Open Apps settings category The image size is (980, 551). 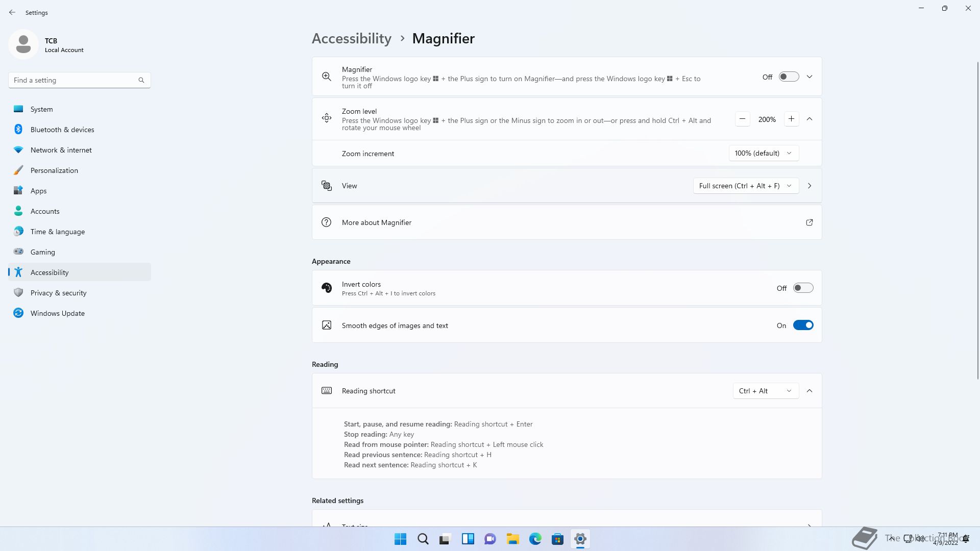pos(80,191)
